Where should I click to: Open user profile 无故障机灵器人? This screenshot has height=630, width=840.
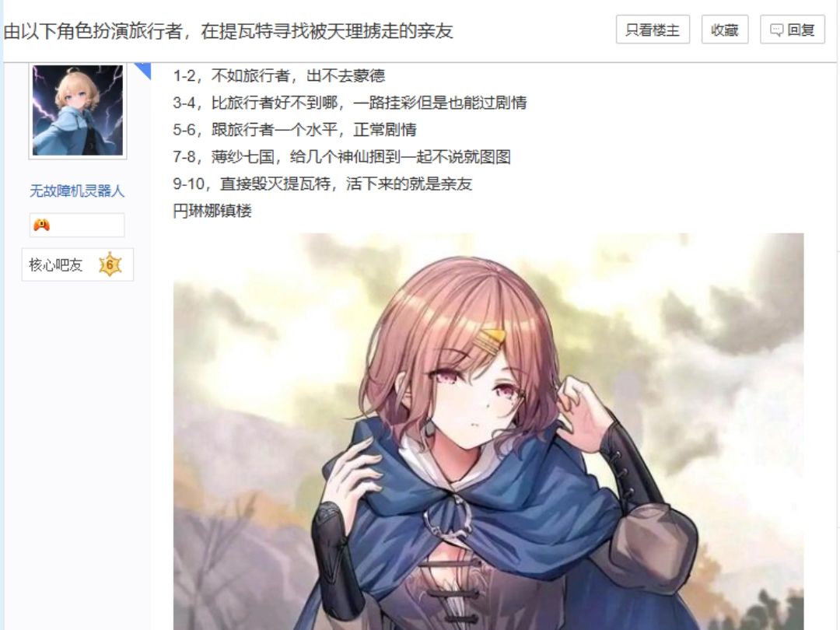(x=77, y=191)
